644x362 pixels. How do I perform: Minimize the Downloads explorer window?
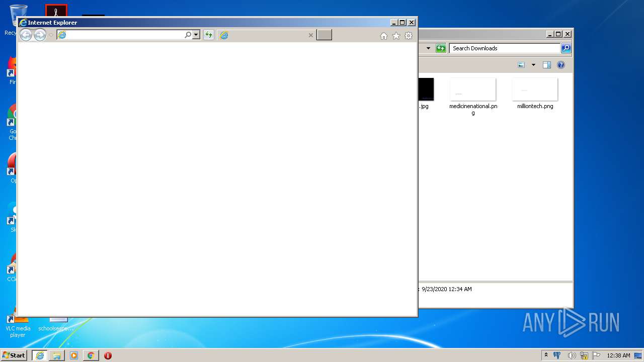[550, 34]
